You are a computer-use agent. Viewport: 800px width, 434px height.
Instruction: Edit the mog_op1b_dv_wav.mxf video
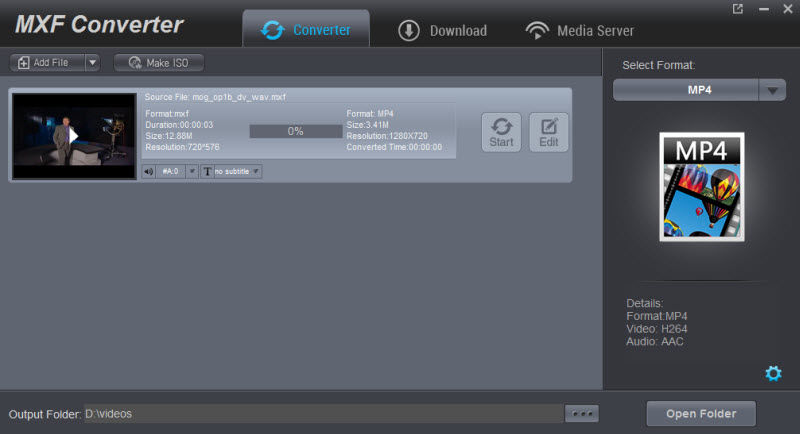tap(548, 133)
